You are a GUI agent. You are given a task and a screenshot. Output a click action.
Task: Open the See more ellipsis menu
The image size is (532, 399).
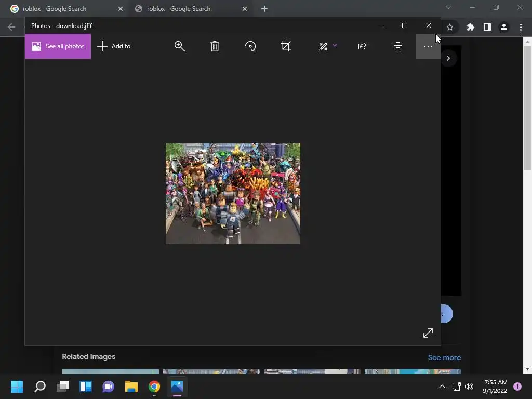click(x=428, y=46)
